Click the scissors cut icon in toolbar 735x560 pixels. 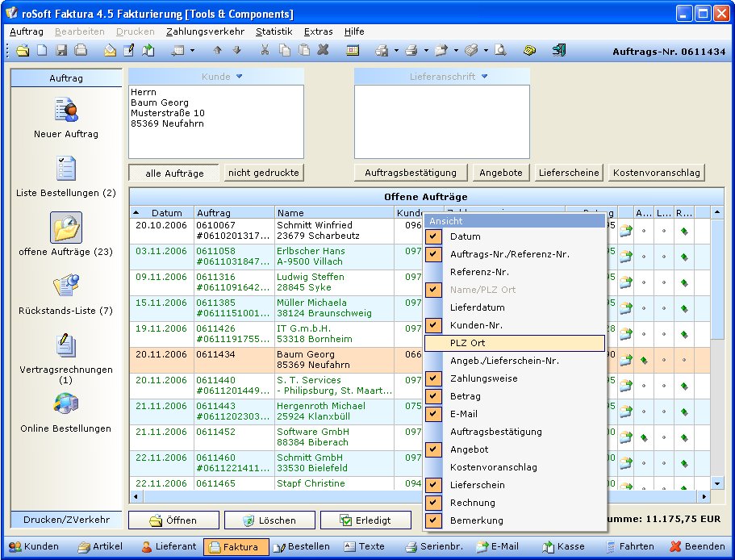[265, 50]
